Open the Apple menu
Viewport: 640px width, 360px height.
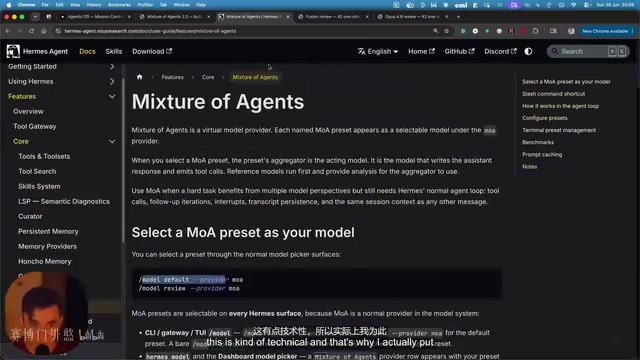pos(8,5)
